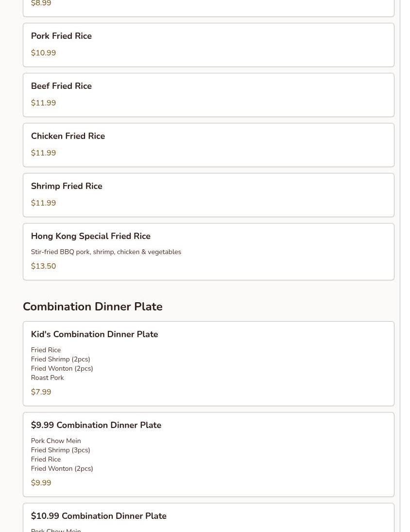Click Shrimp Fried Rice $11.99 price
Image resolution: width=410 pixels, height=532 pixels.
(x=43, y=203)
